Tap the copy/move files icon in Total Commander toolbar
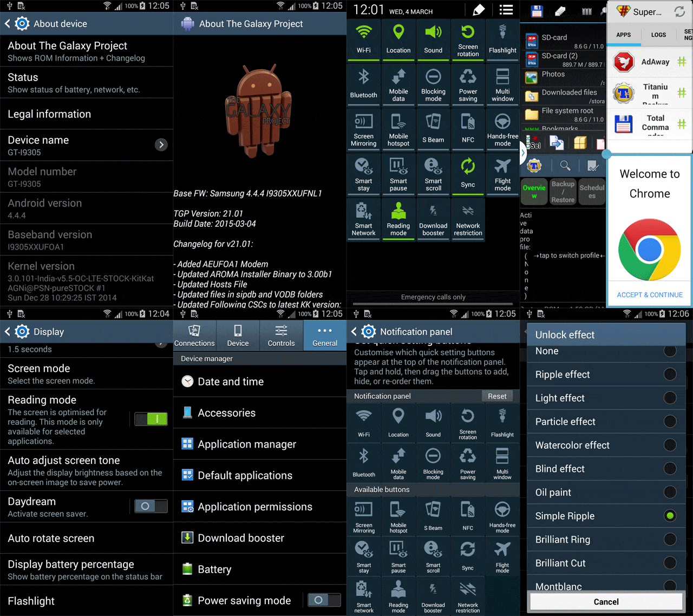This screenshot has height=616, width=693. coord(557,142)
